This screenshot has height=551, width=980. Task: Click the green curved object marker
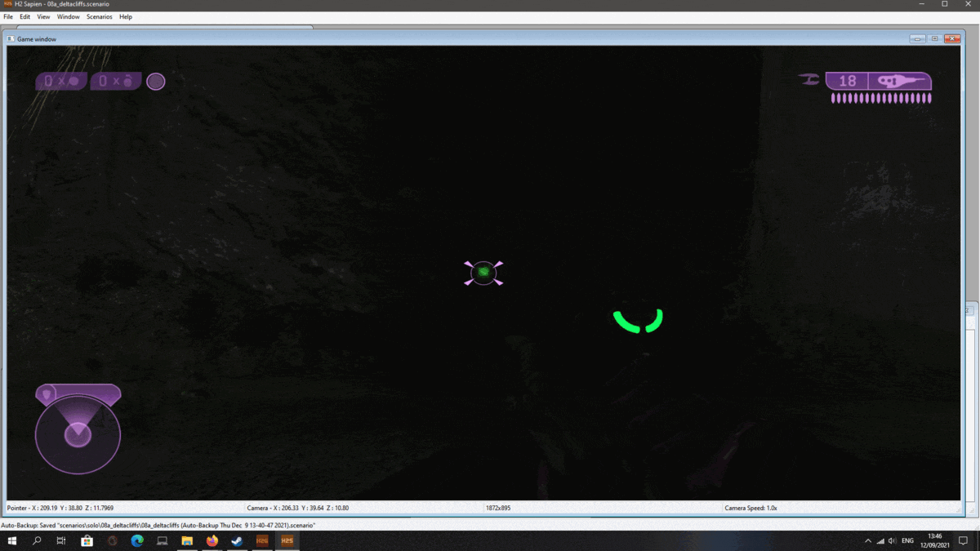click(x=638, y=321)
